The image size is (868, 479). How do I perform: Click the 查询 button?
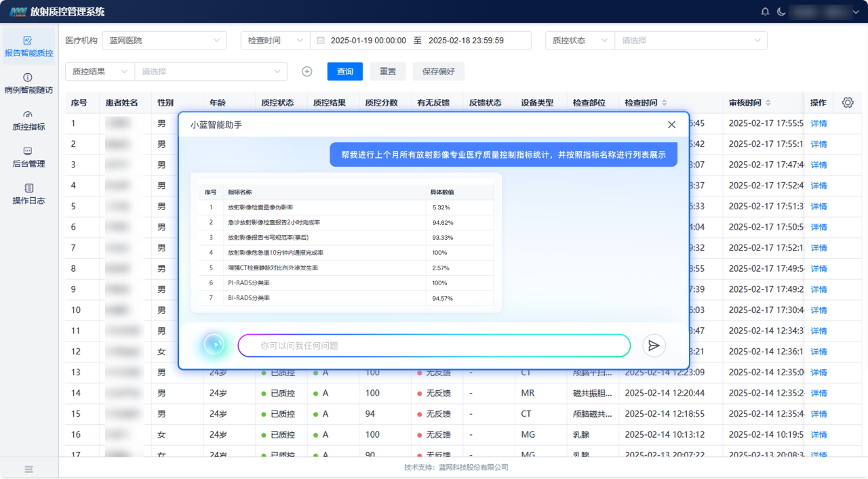coord(344,71)
